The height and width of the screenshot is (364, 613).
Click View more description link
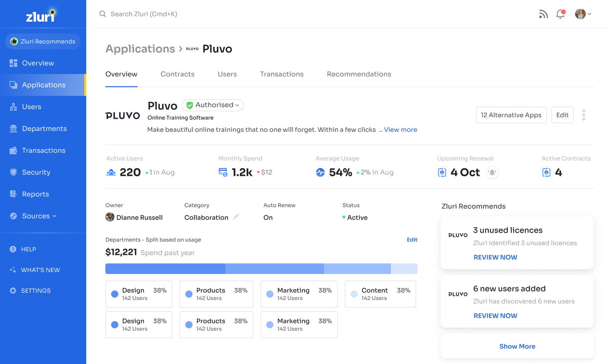pos(400,130)
